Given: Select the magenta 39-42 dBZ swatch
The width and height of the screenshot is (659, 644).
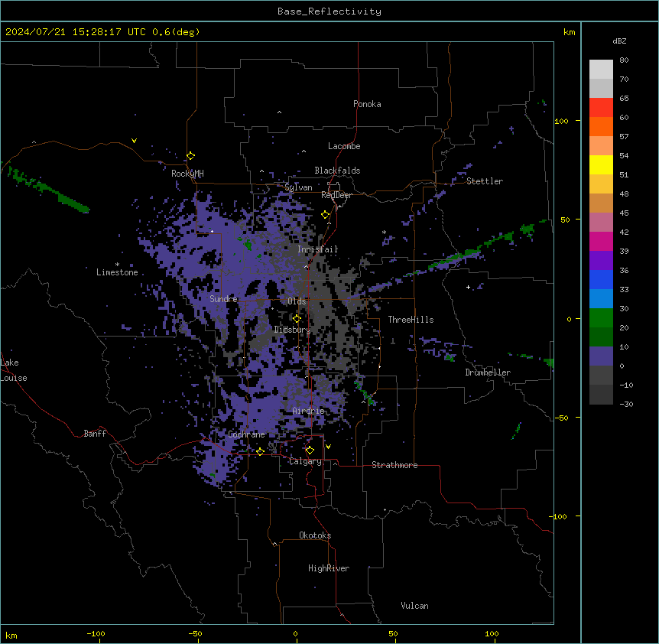Looking at the screenshot, I should point(601,241).
